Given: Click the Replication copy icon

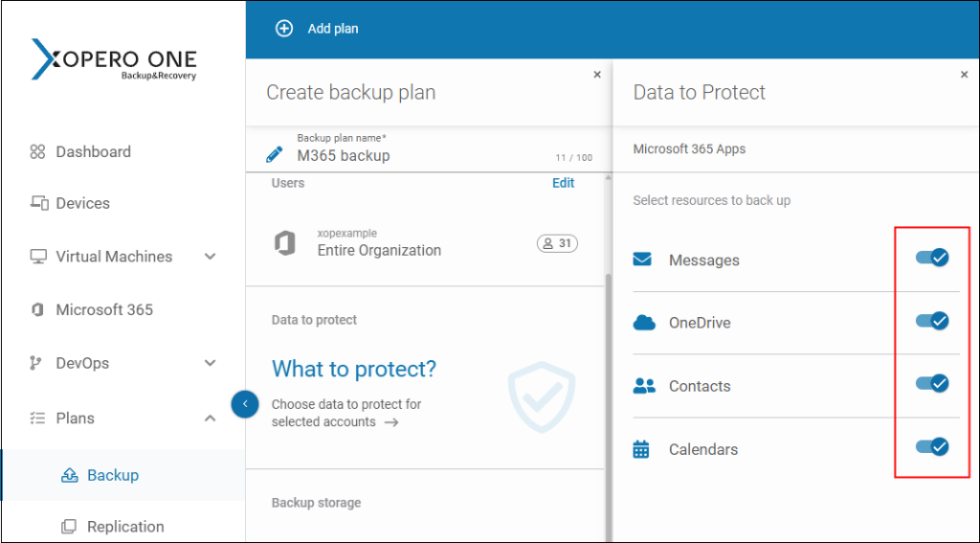Looking at the screenshot, I should click(x=69, y=526).
